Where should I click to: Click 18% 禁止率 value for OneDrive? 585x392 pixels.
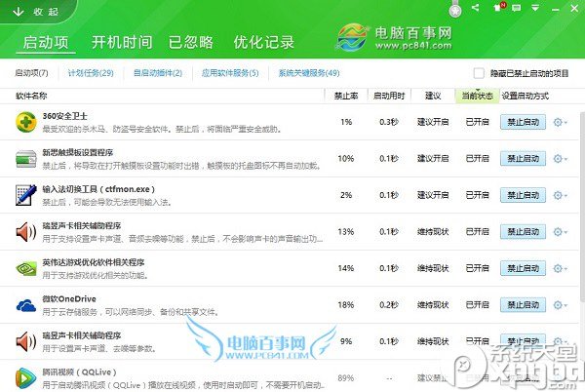point(346,304)
